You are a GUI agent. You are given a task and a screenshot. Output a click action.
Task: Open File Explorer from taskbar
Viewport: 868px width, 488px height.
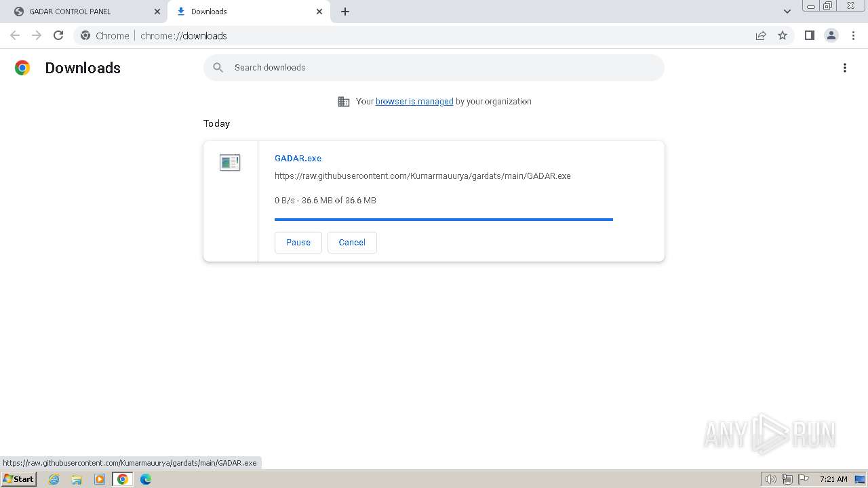[77, 479]
